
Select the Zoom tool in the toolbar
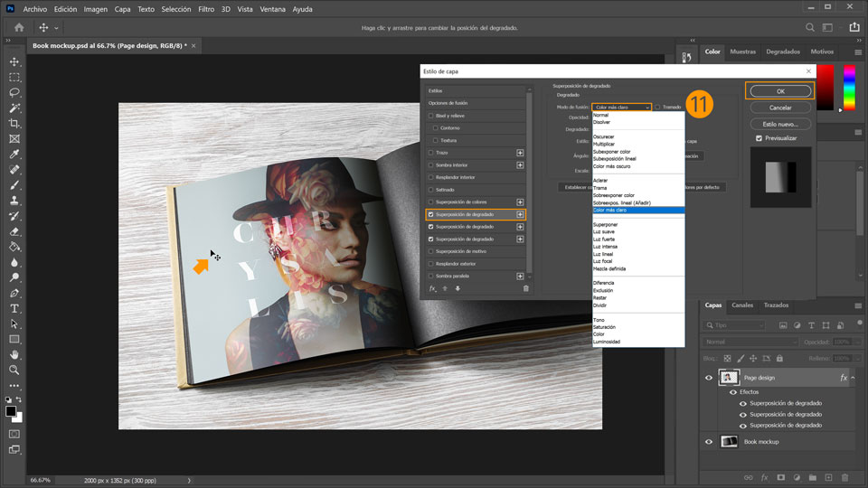14,371
